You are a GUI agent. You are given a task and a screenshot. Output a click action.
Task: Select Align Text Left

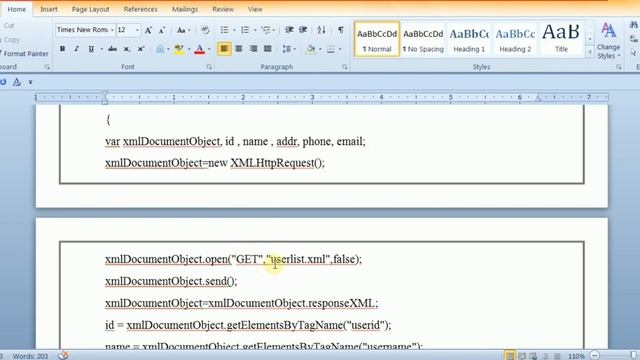(224, 49)
